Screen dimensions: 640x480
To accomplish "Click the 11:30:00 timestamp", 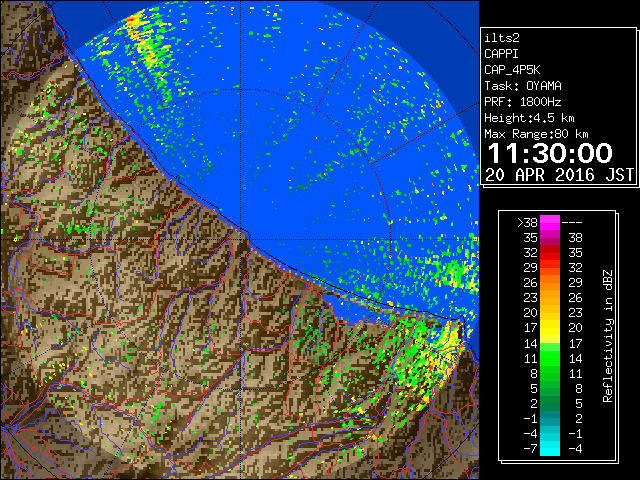I will click(x=550, y=153).
